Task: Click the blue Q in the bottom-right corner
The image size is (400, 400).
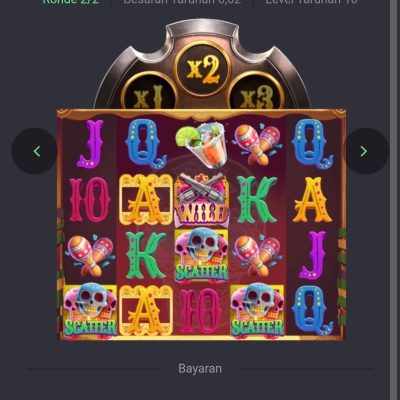Action: (312, 311)
